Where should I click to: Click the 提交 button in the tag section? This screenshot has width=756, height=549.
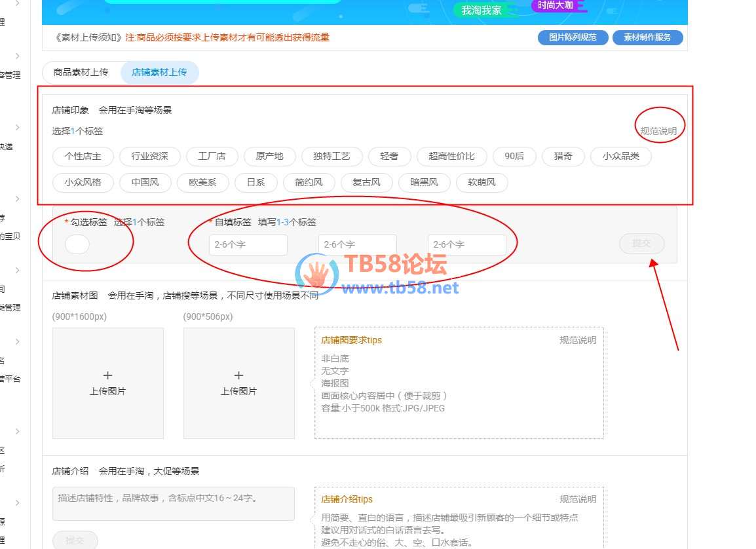641,244
